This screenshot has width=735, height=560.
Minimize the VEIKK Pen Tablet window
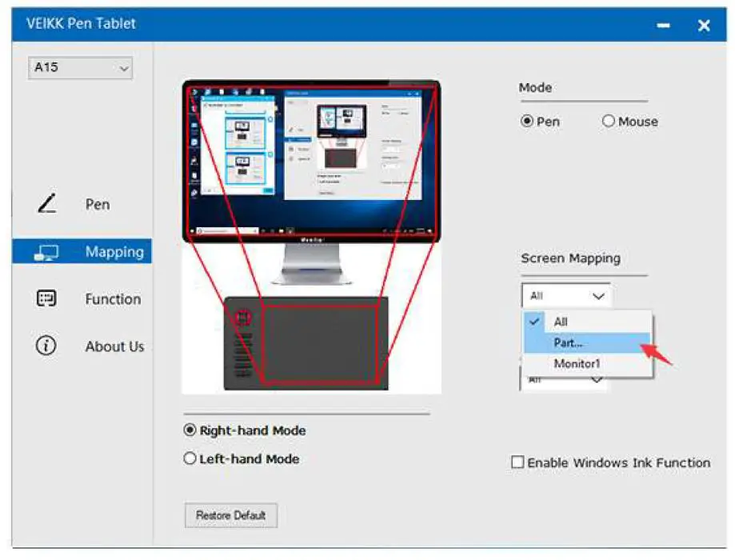pos(663,26)
